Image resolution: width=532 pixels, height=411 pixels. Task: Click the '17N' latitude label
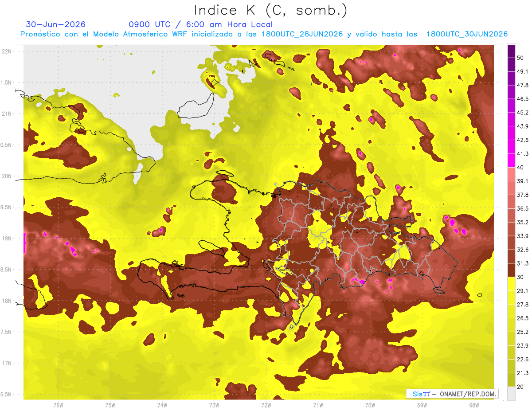(x=7, y=363)
